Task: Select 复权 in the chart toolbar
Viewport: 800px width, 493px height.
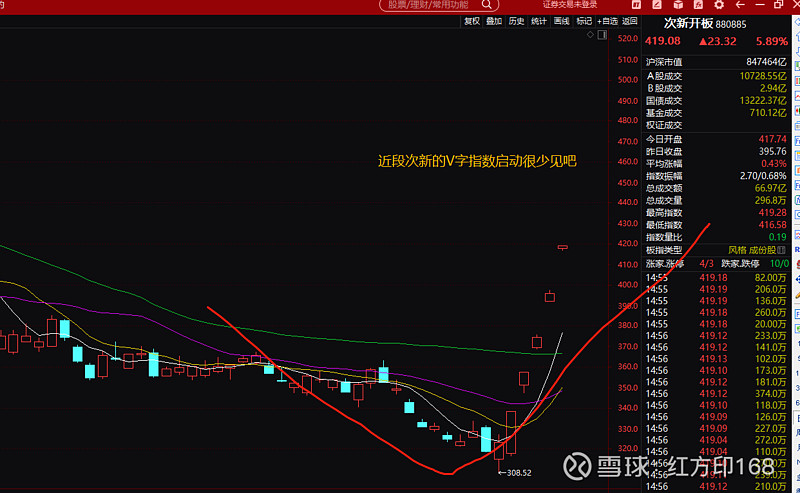Action: click(x=472, y=21)
